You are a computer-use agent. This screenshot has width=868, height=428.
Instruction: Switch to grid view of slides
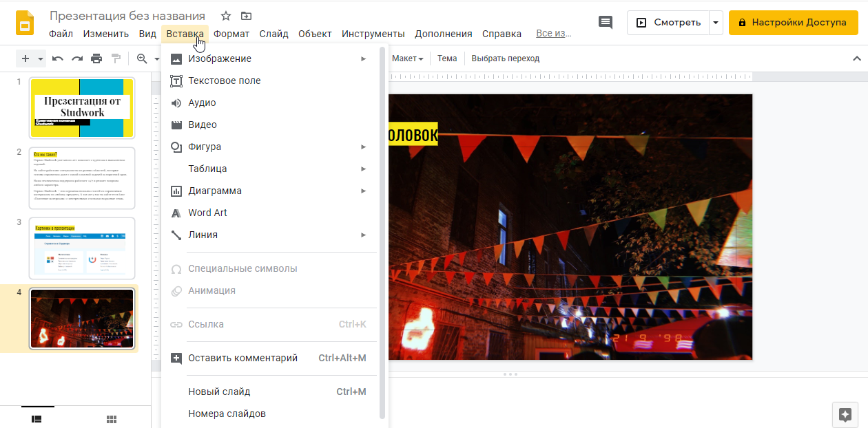tap(111, 419)
